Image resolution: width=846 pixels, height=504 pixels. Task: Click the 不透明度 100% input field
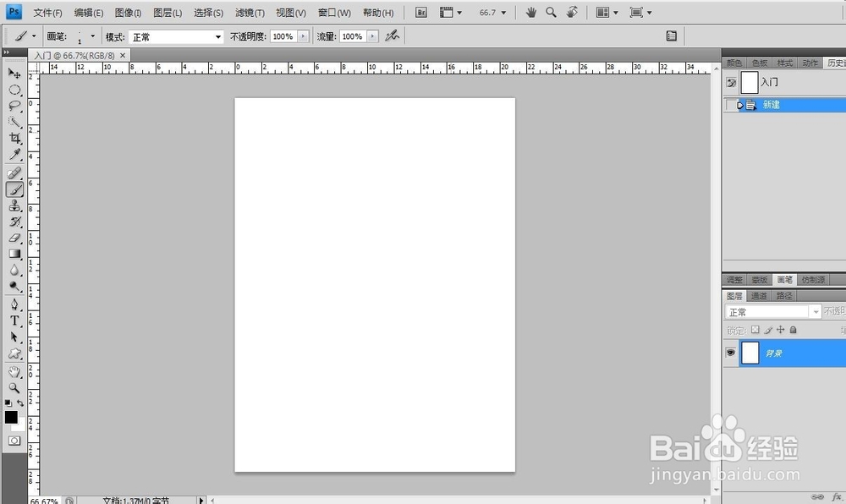coord(283,36)
